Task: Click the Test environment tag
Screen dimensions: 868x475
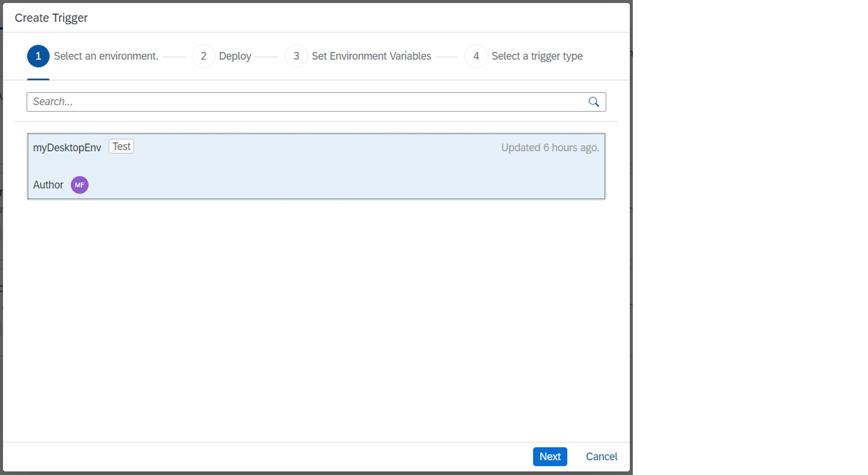Action: pos(121,147)
